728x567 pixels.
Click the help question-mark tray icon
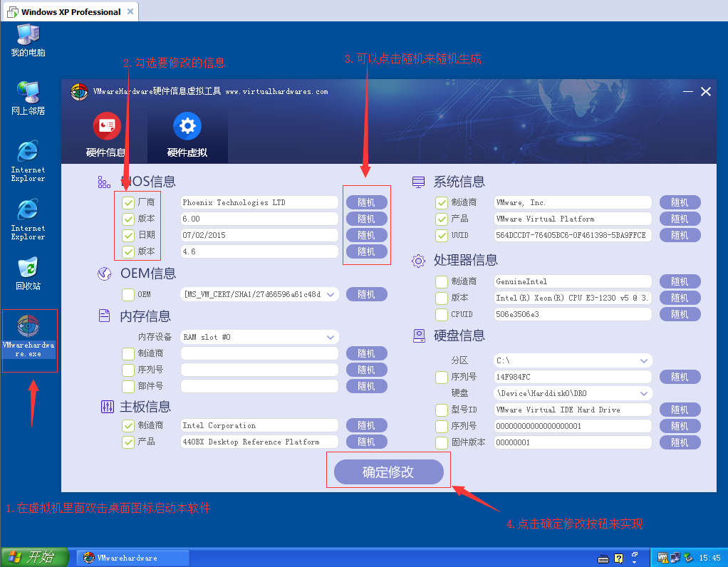coord(619,558)
